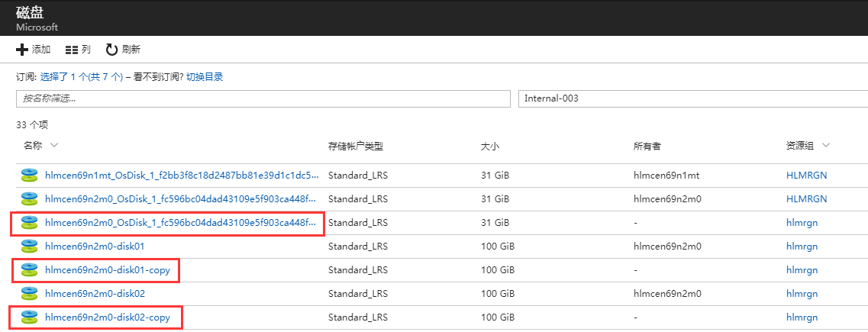Click the filter by name input field
Screen dimensions: 868x332
coord(263,99)
